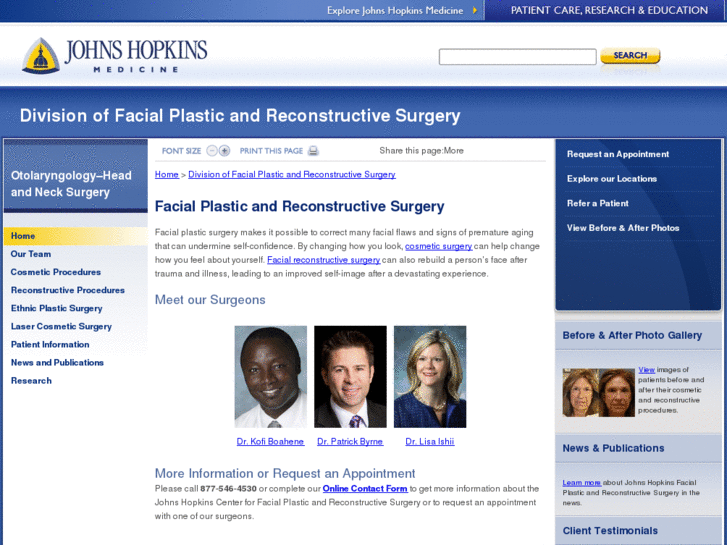The width and height of the screenshot is (727, 545).
Task: Open the Dr. Kofi Boahene link
Action: click(x=270, y=442)
